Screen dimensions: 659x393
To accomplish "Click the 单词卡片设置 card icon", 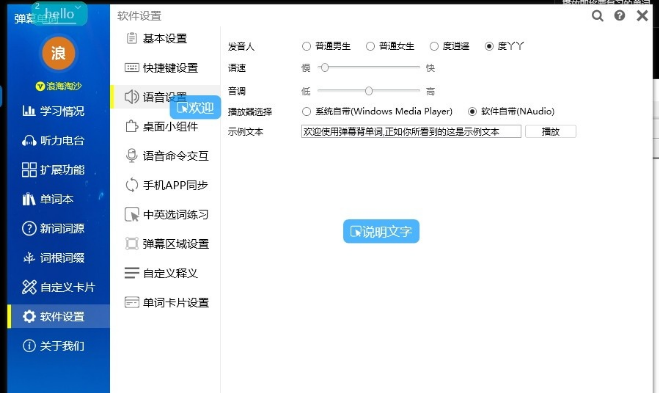I will coord(132,302).
